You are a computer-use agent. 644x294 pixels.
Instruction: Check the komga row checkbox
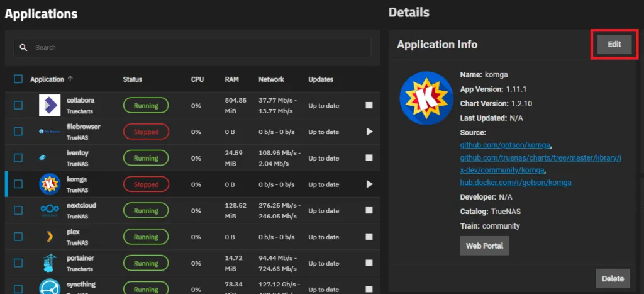tap(18, 184)
